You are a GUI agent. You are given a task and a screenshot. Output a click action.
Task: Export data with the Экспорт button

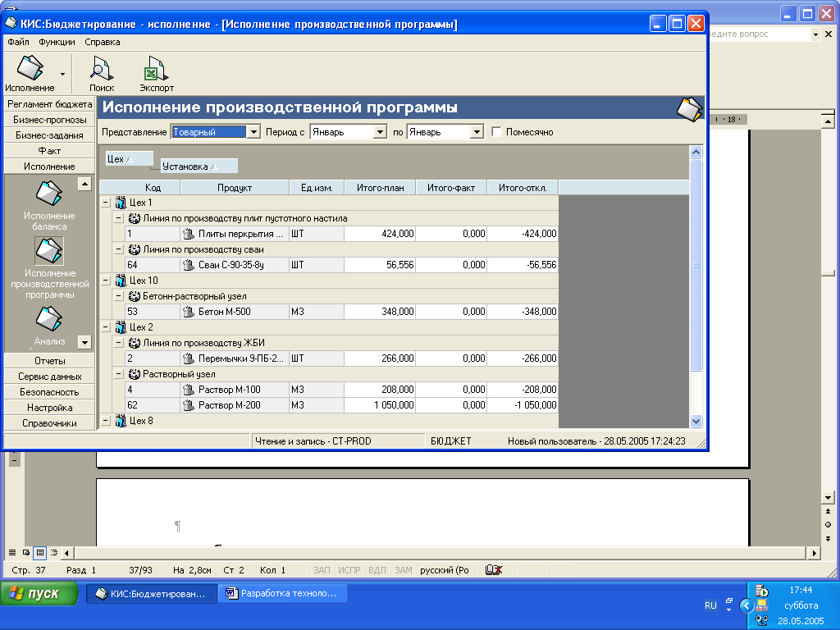point(157,73)
